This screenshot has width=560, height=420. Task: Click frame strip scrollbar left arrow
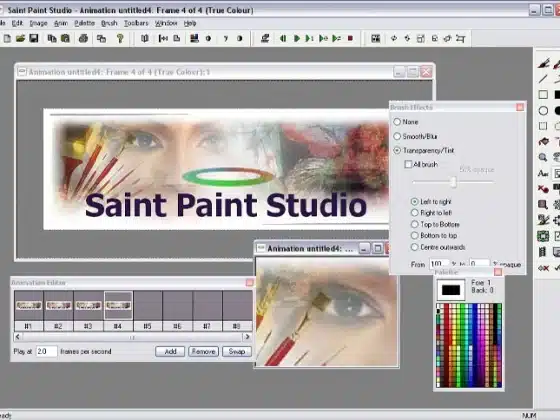click(18, 337)
